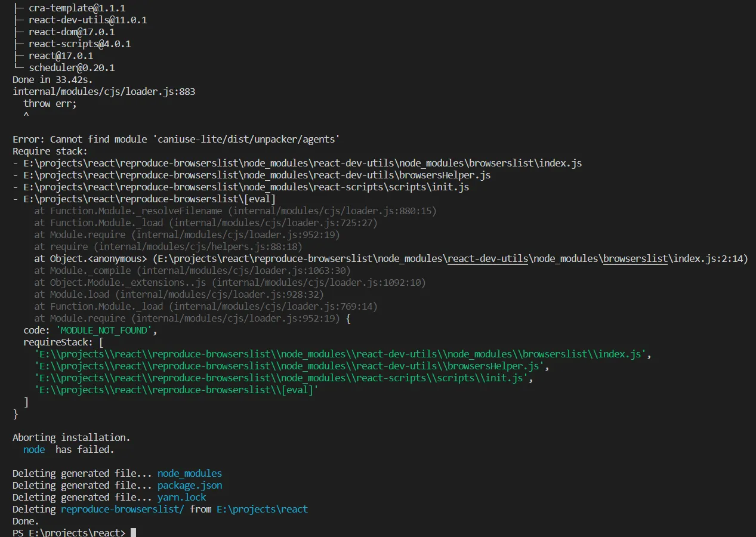Click white Require stack path ending browserslist\index.js
The width and height of the screenshot is (756, 537).
point(303,163)
